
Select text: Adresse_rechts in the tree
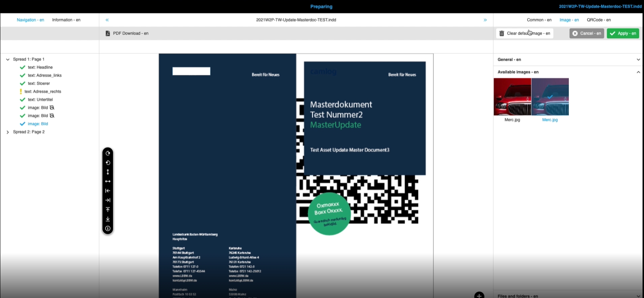[x=43, y=91]
